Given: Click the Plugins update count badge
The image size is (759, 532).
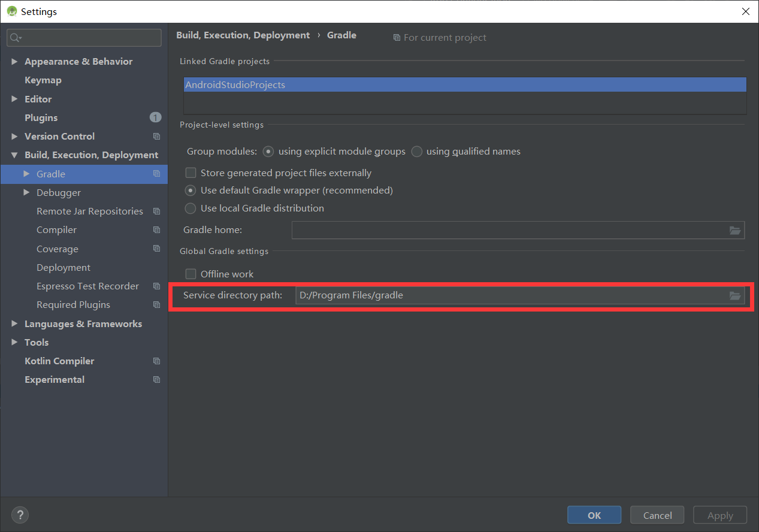Looking at the screenshot, I should (155, 117).
